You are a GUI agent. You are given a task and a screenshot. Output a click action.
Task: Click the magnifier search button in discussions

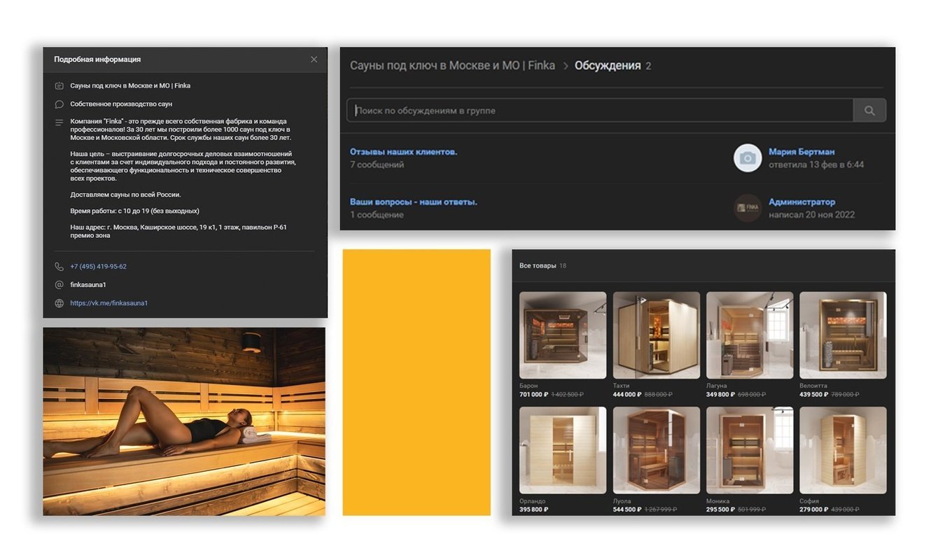coord(869,111)
